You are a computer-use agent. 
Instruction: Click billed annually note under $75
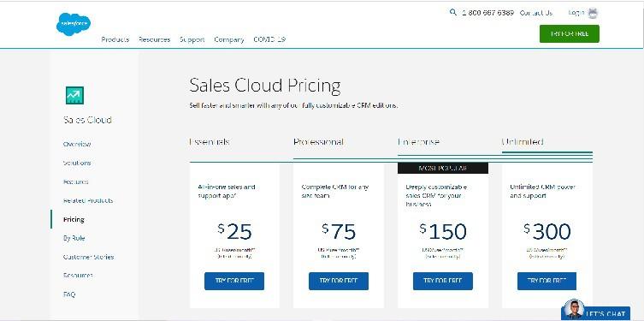coord(339,257)
